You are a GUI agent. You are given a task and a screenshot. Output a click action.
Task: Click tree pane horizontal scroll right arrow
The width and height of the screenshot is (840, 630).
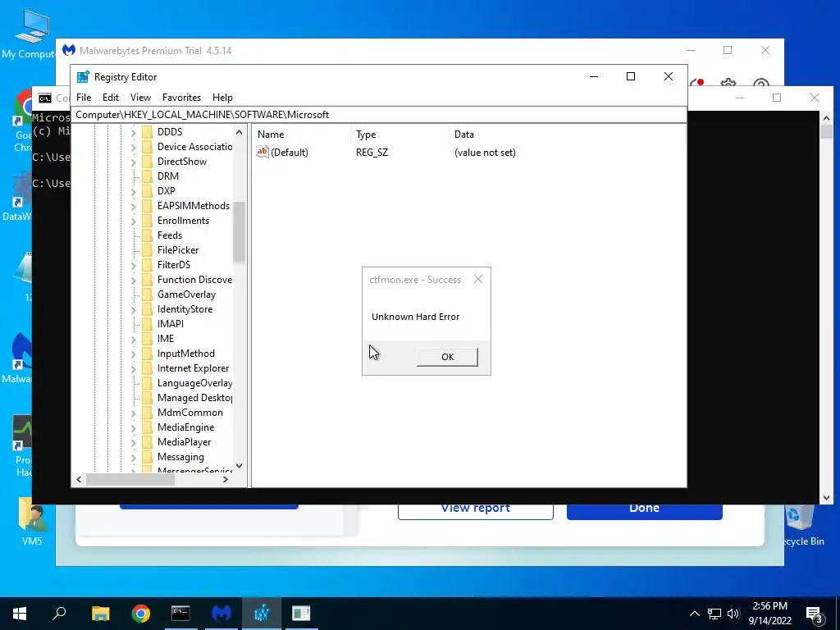(226, 479)
